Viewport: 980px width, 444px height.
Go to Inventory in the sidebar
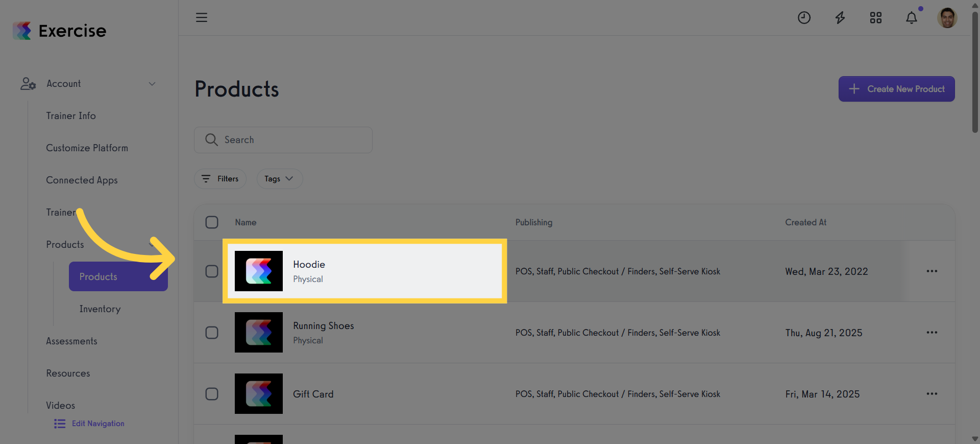coord(100,309)
